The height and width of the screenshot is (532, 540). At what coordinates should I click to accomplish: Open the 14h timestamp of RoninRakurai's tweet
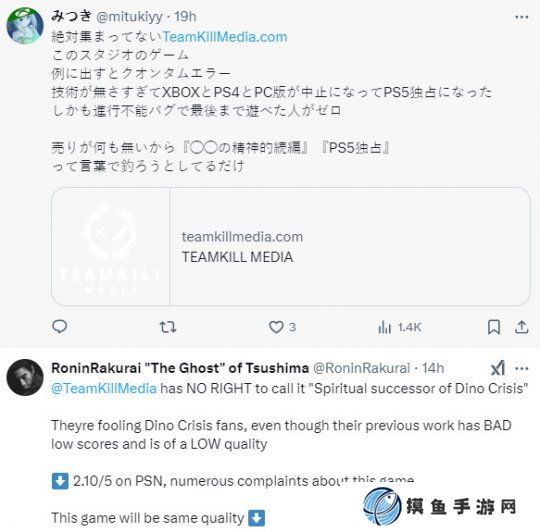433,368
